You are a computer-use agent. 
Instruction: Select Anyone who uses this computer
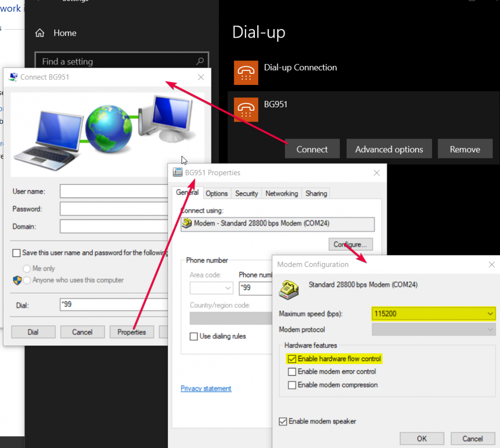click(27, 280)
